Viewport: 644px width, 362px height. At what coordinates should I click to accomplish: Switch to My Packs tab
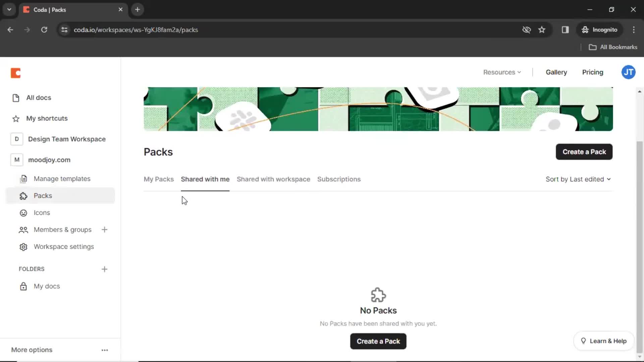159,179
